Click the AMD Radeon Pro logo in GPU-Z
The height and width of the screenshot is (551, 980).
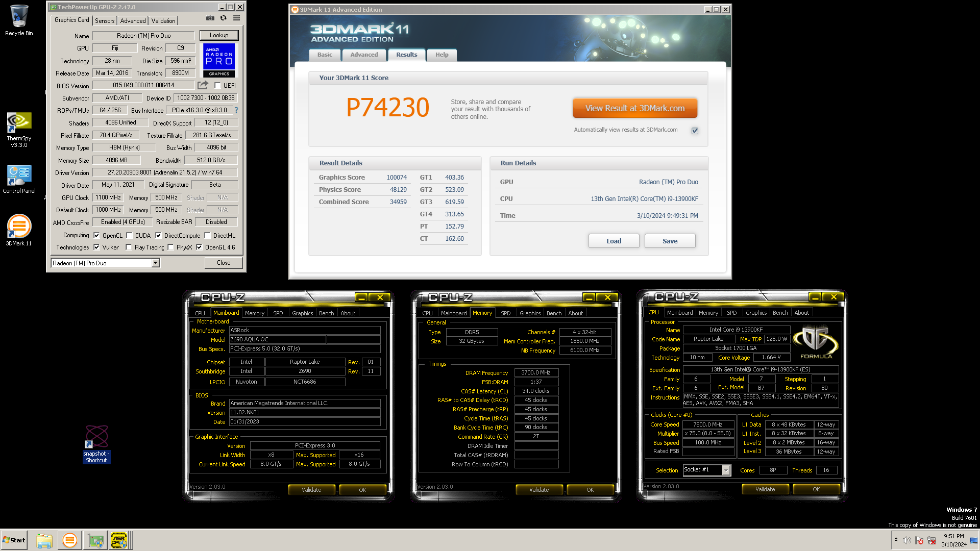[x=219, y=60]
